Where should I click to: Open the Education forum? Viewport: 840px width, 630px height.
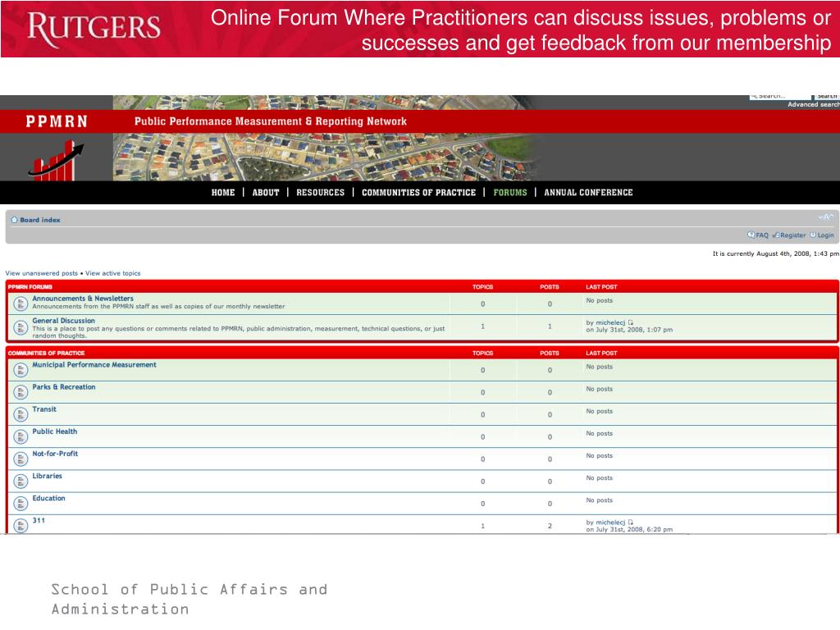pyautogui.click(x=48, y=498)
